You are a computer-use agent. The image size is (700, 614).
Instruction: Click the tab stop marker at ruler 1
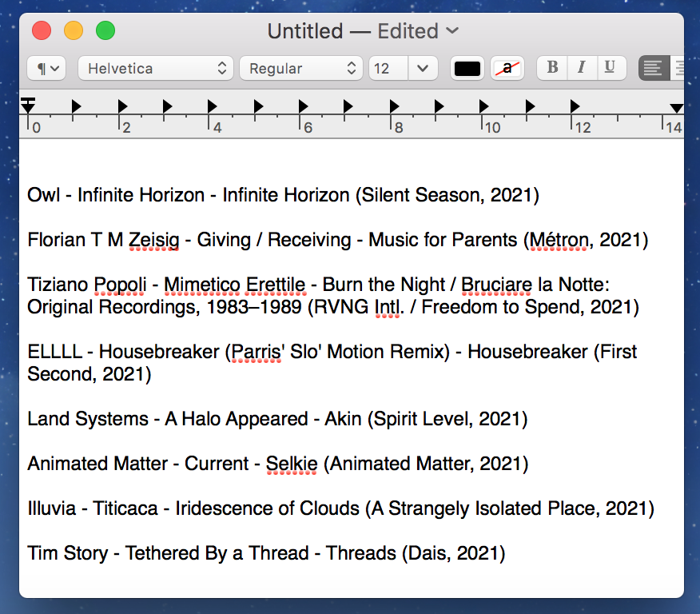point(77,106)
